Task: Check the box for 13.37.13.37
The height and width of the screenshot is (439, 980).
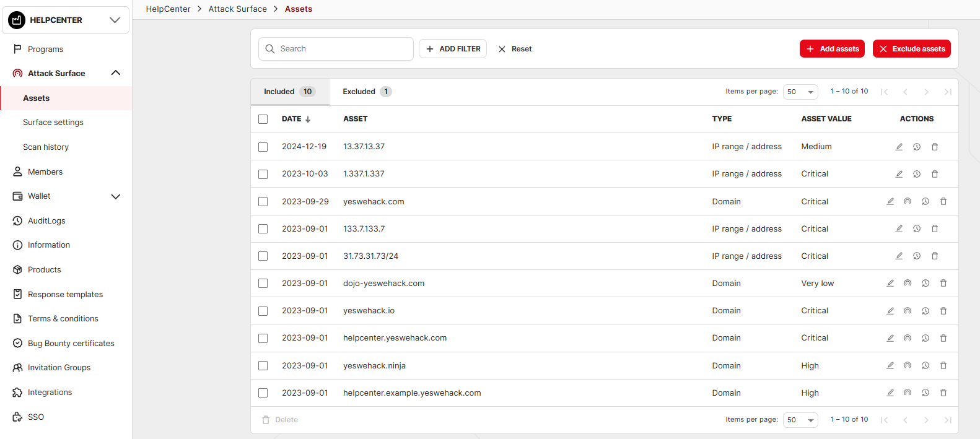Action: pyautogui.click(x=263, y=147)
